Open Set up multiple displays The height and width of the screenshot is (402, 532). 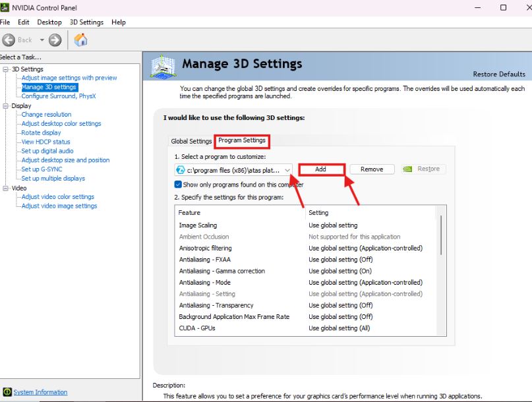(x=53, y=179)
